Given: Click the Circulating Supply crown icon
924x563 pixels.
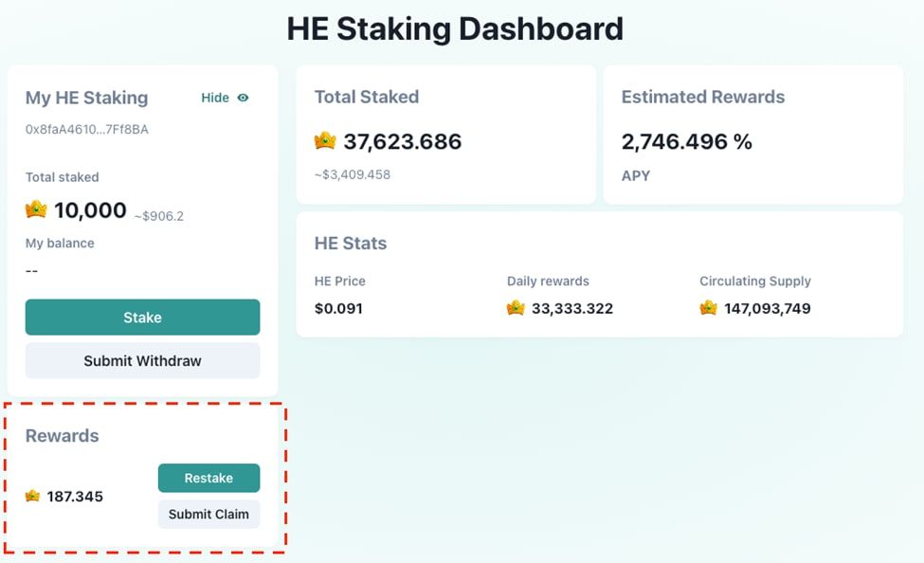Looking at the screenshot, I should [708, 308].
